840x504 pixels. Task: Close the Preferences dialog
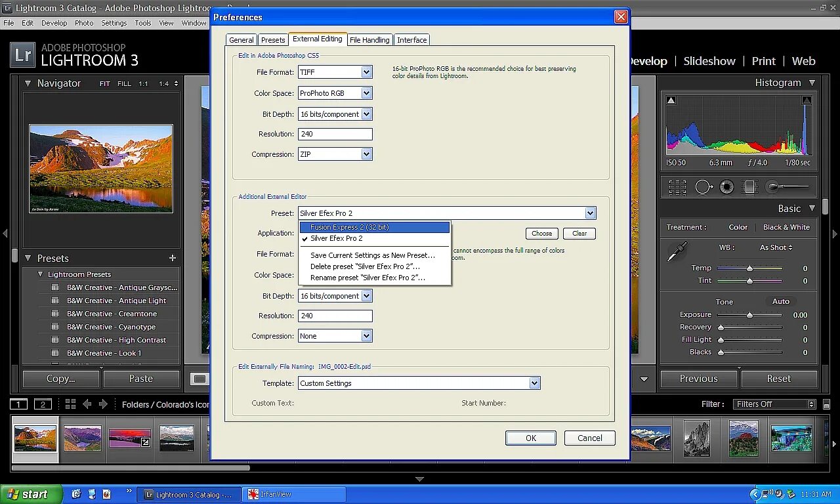tap(621, 17)
